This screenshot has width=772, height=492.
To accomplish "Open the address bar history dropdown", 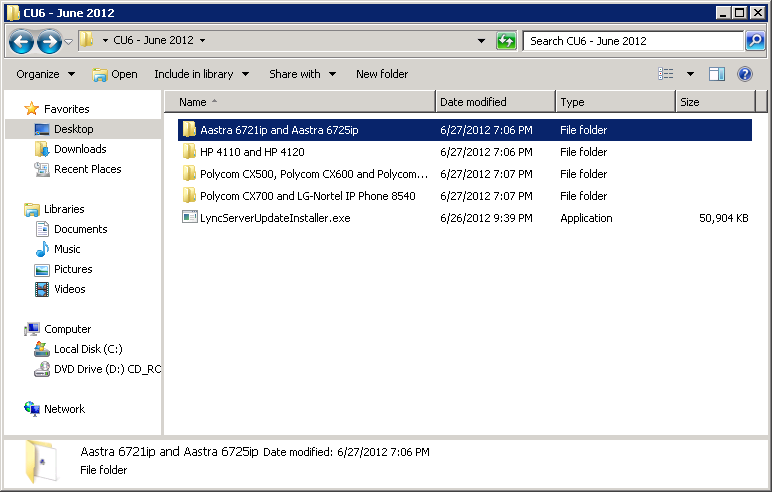I will tap(482, 41).
